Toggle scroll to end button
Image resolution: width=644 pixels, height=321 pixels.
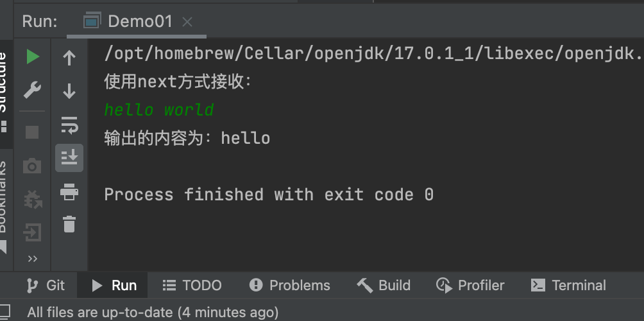click(x=69, y=158)
